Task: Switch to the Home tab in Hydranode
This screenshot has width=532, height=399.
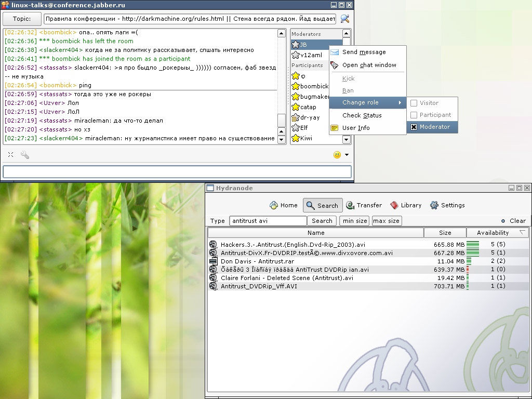Action: point(284,205)
